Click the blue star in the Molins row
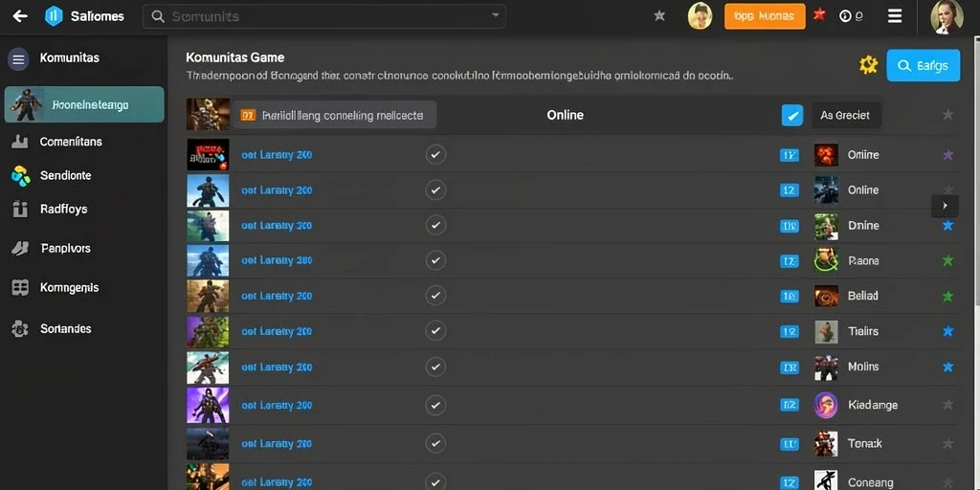 (948, 367)
